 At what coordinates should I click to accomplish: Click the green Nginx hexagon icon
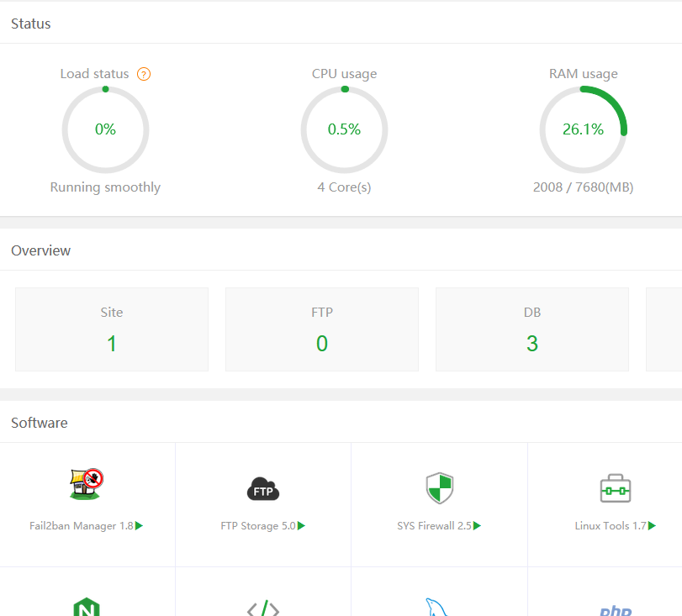tap(87, 608)
